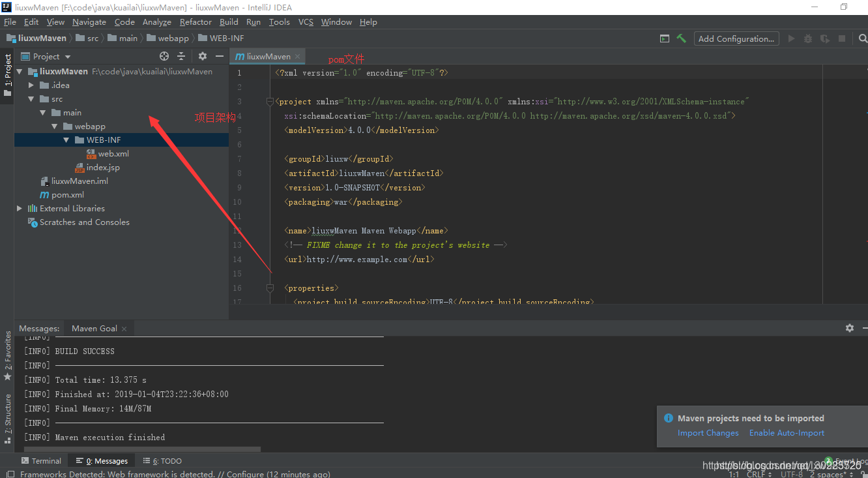Click src breadcrumb in navigation bar
868x478 pixels.
[x=87, y=38]
